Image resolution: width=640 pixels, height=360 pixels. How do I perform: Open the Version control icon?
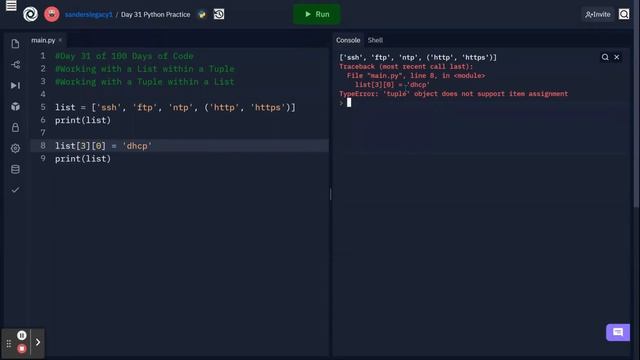pyautogui.click(x=16, y=64)
